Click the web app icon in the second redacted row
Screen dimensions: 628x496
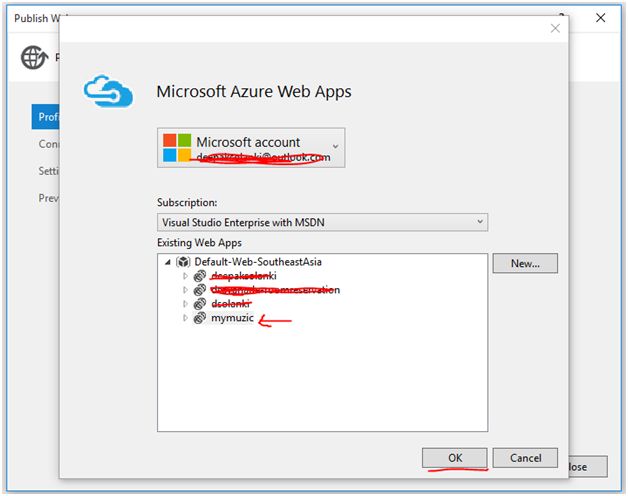(199, 290)
